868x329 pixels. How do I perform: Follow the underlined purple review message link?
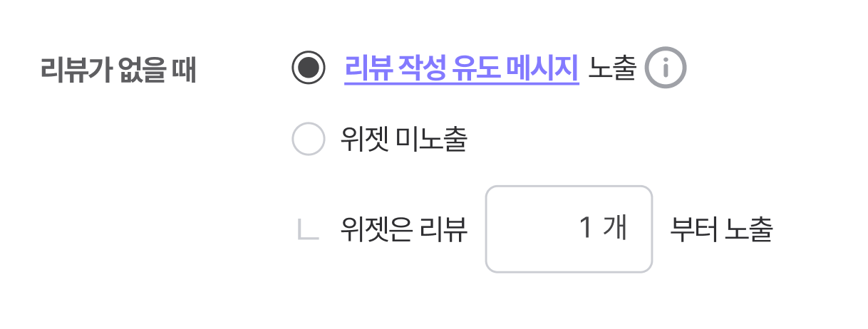(x=462, y=69)
